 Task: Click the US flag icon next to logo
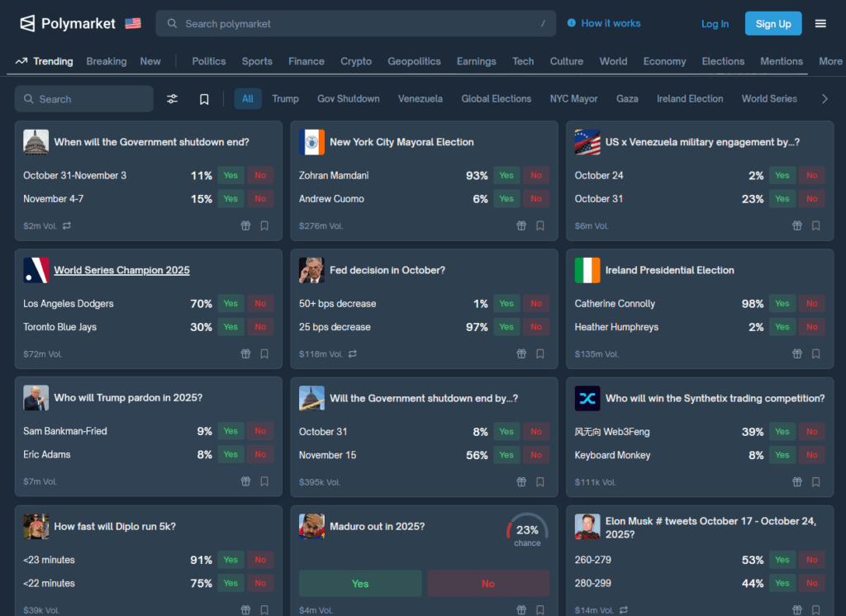tap(133, 24)
